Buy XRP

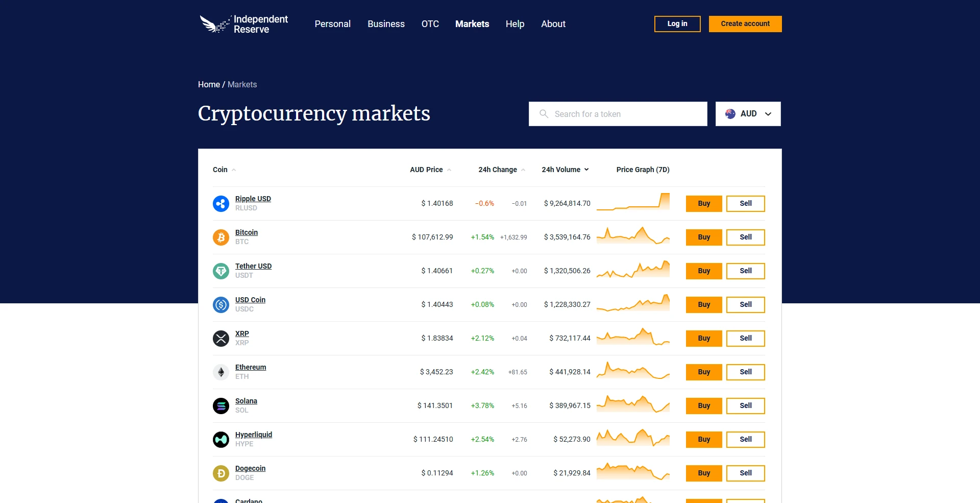[x=704, y=339]
